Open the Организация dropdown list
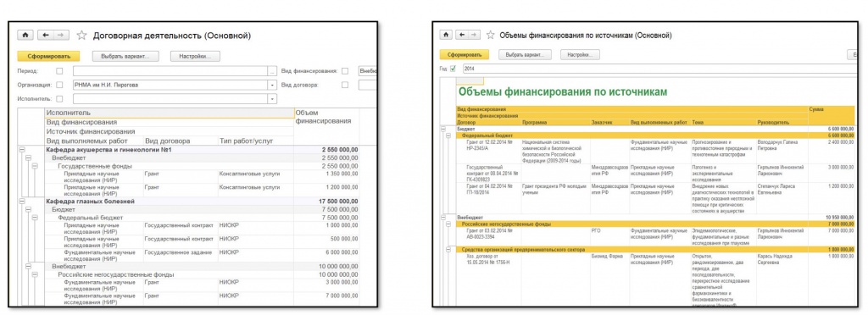Image resolution: width=868 pixels, height=315 pixels. point(272,86)
